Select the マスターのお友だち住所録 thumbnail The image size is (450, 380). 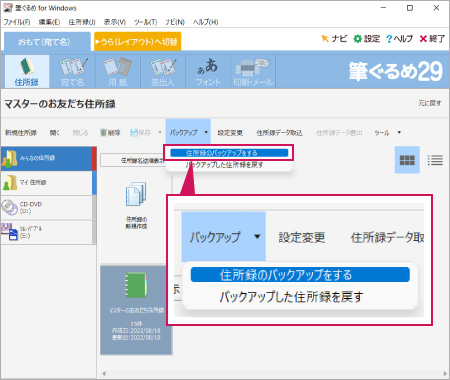136,310
